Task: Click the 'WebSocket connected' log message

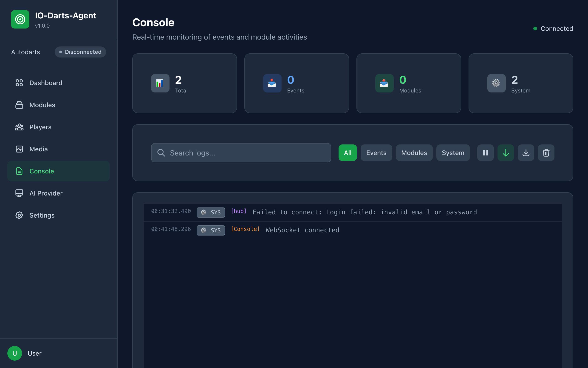Action: coord(302,230)
